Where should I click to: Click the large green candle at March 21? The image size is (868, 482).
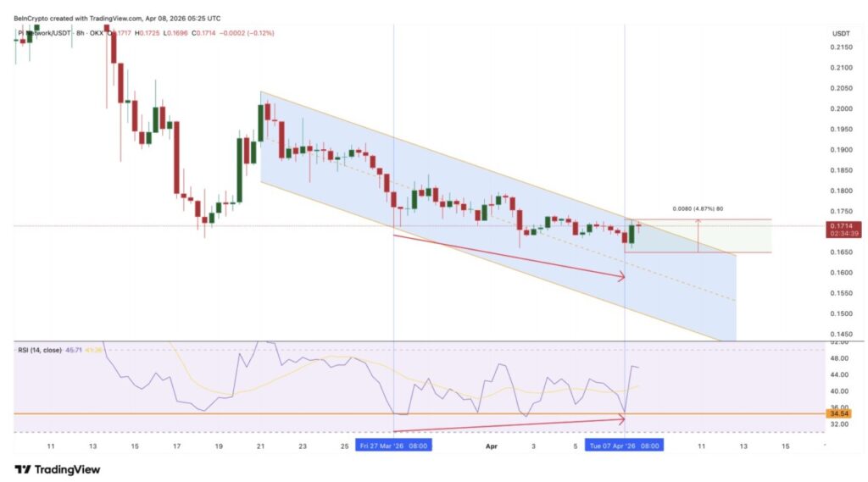point(262,123)
